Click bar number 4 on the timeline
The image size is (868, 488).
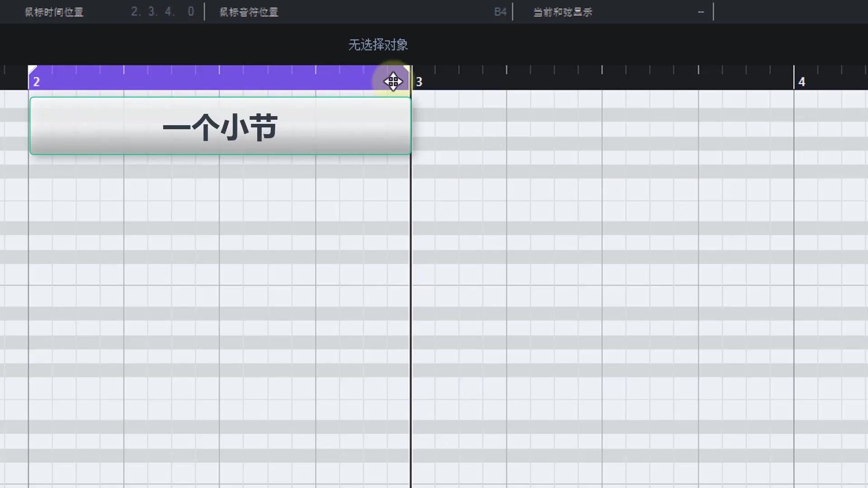pyautogui.click(x=802, y=82)
